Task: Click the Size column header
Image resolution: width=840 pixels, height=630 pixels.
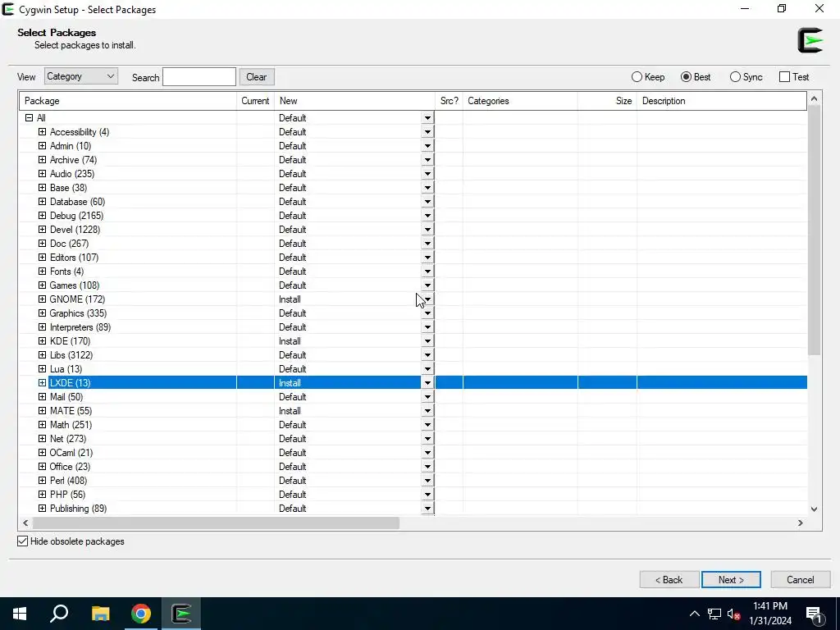Action: [x=608, y=101]
